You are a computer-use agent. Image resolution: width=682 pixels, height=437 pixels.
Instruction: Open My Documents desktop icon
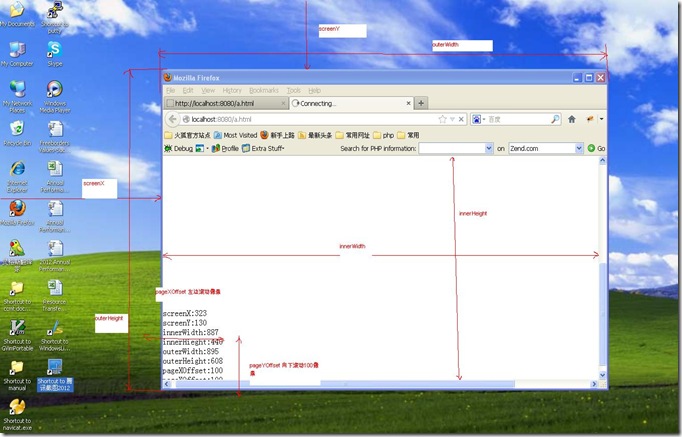pos(17,14)
